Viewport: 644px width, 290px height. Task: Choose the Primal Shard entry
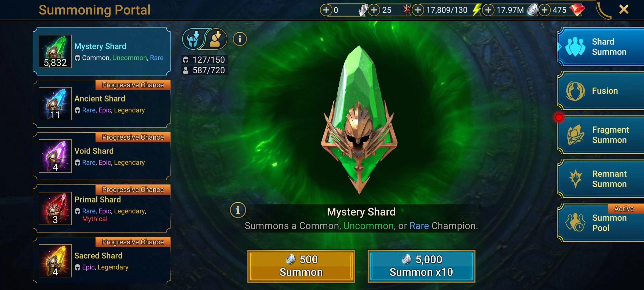[x=102, y=208]
